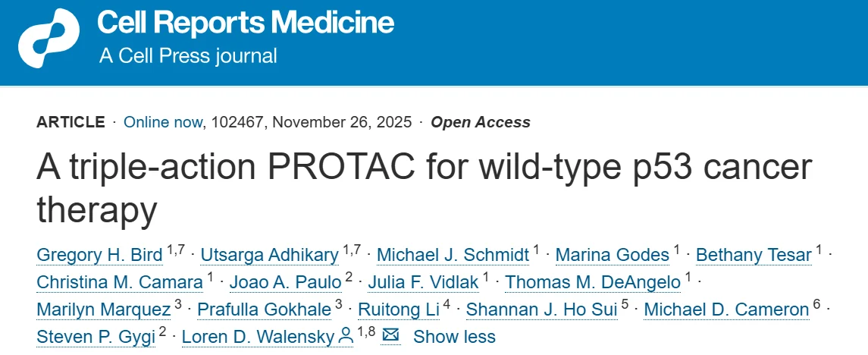The image size is (868, 355).
Task: Select Steven P. Gygi author name
Action: point(95,337)
